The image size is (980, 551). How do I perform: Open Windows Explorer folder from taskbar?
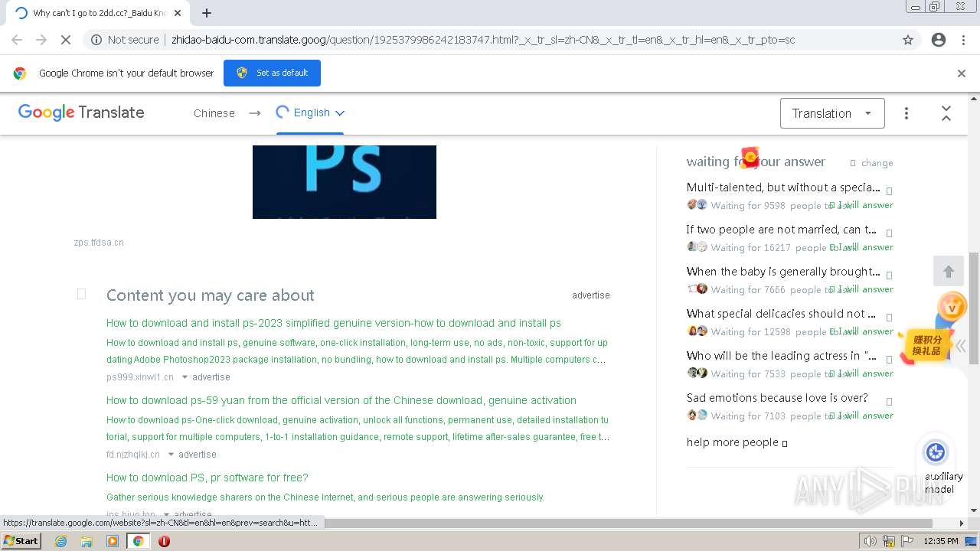(87, 541)
